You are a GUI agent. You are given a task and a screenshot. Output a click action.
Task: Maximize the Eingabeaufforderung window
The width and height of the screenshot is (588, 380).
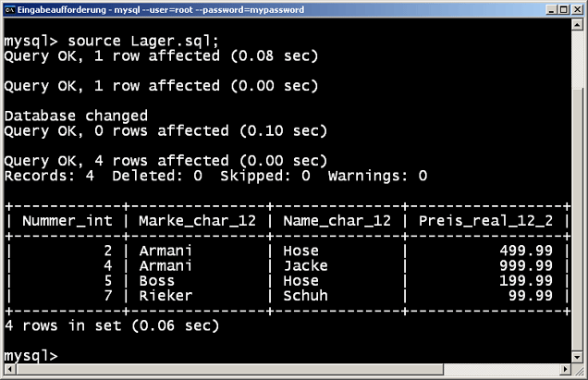pyautogui.click(x=564, y=10)
